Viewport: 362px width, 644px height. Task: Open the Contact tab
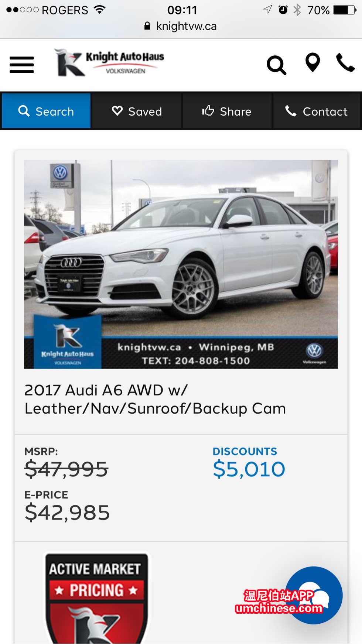(317, 111)
